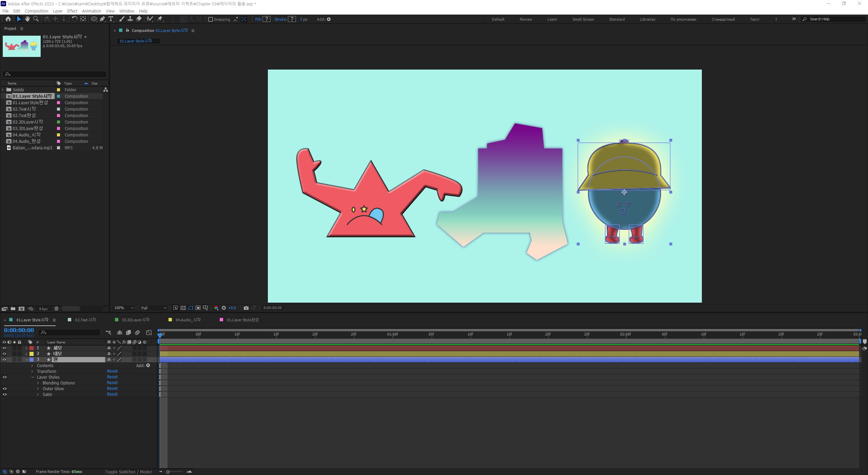Select the Clone Stamp tool

[130, 19]
